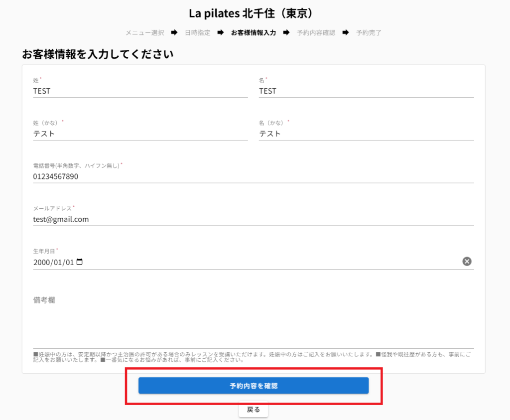The width and height of the screenshot is (510, 420).
Task: Open the calendar picker in birthdate field
Action: point(80,262)
